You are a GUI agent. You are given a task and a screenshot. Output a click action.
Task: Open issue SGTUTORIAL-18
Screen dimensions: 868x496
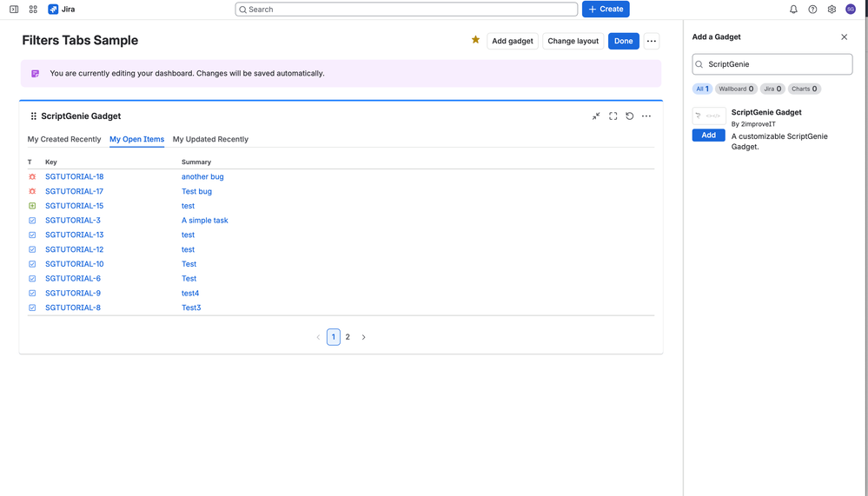click(x=74, y=176)
